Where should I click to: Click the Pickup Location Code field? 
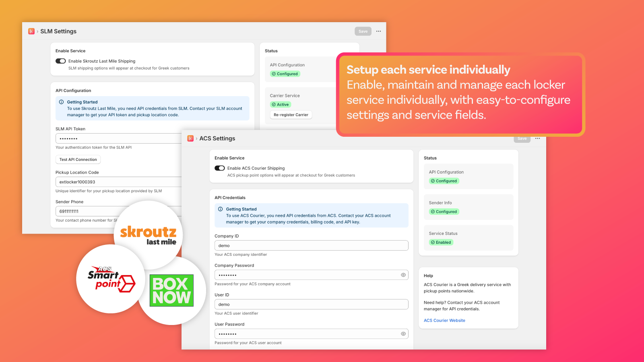118,182
